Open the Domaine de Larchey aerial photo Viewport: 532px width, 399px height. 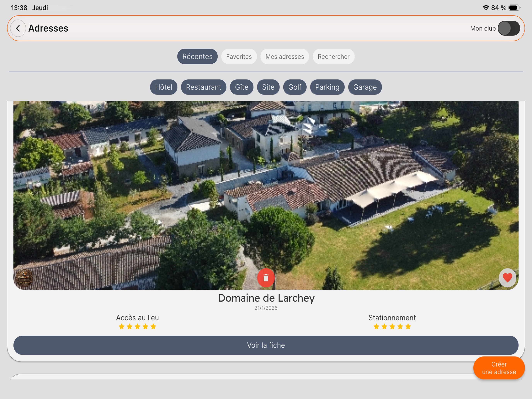point(266,195)
